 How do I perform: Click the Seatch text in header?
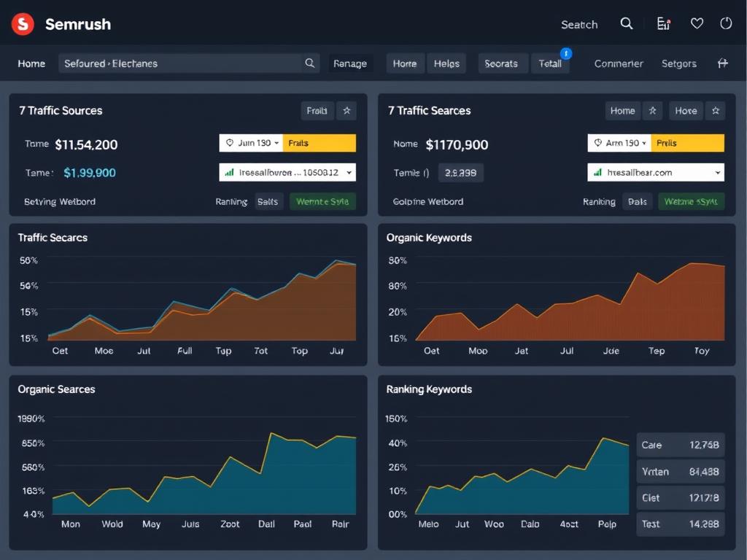(579, 24)
